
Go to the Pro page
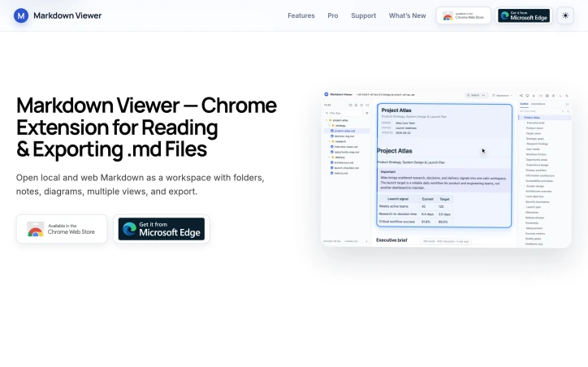tap(333, 15)
